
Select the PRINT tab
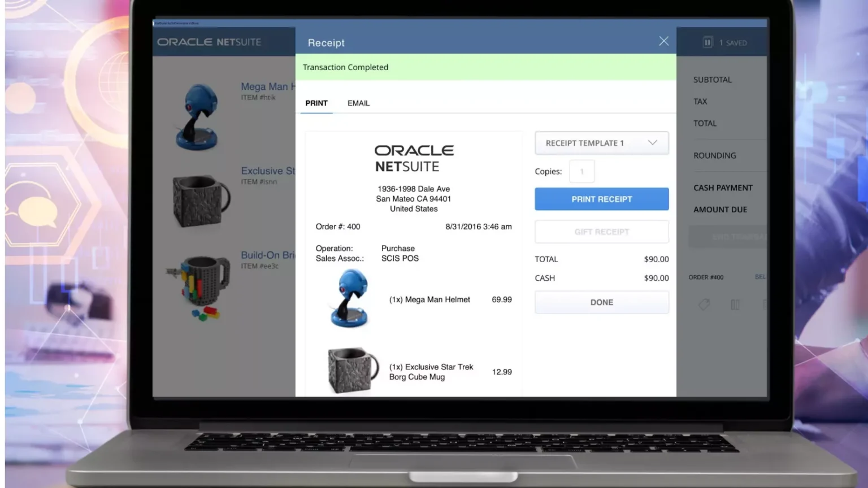316,103
